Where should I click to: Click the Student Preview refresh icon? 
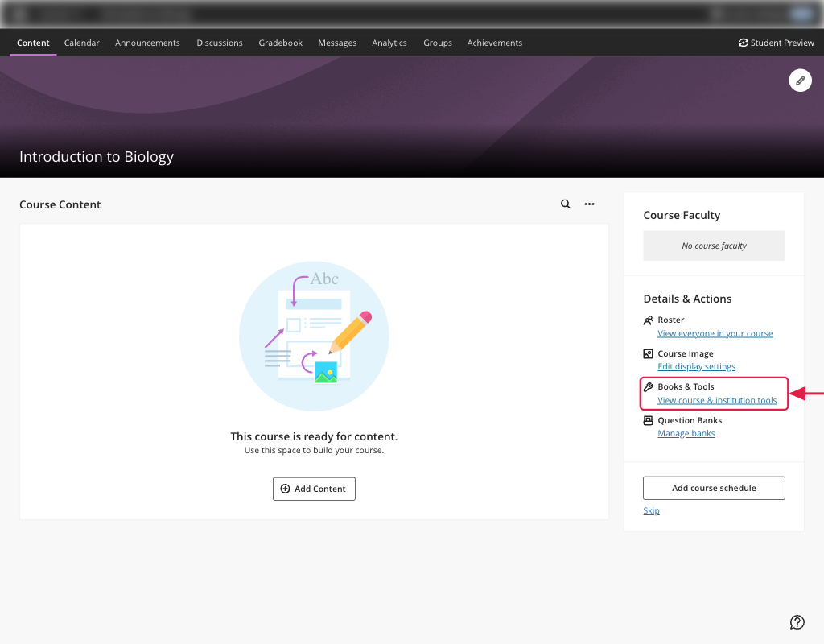pos(743,43)
